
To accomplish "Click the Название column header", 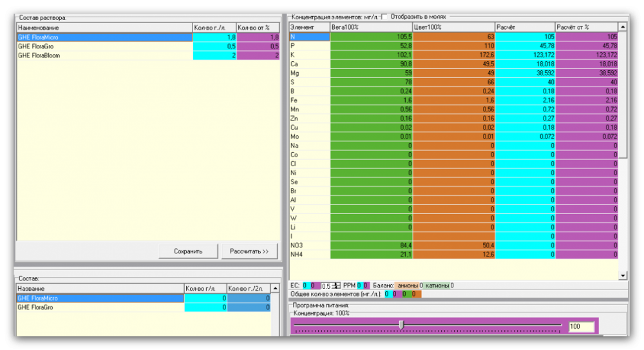I will [100, 289].
